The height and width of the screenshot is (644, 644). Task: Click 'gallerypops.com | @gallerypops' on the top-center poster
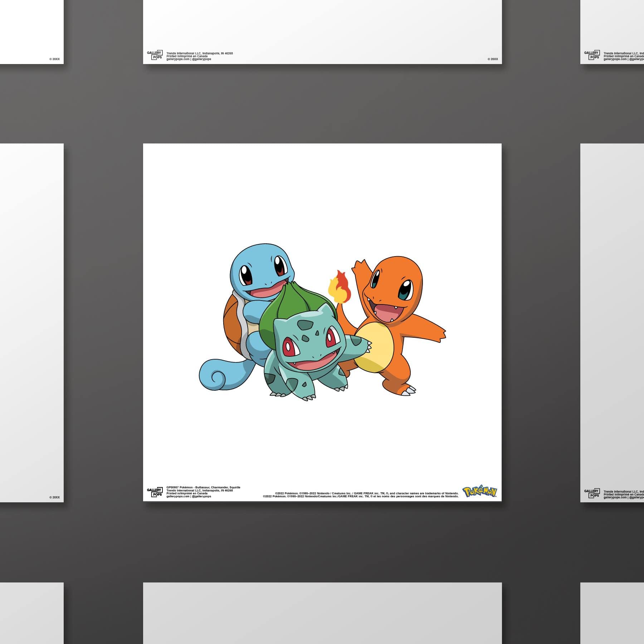[189, 59]
